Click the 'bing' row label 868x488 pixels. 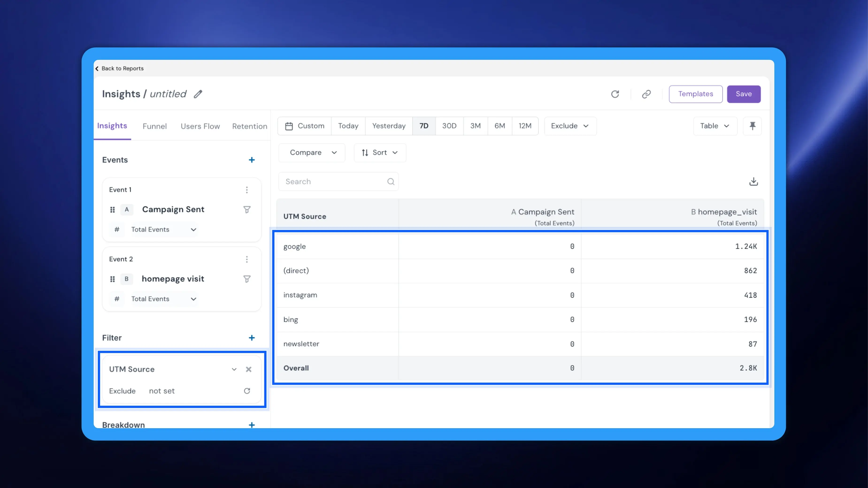pos(290,320)
